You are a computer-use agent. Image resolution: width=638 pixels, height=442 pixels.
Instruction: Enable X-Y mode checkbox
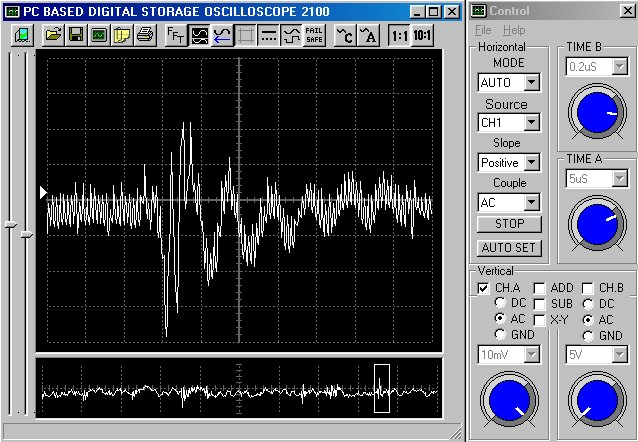540,318
